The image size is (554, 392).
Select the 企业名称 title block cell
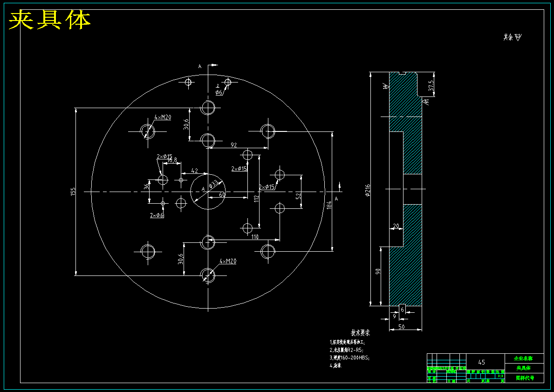524,358
